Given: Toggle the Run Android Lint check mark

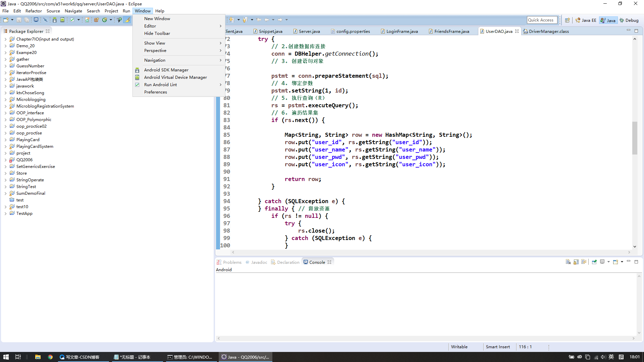Looking at the screenshot, I should point(137,85).
